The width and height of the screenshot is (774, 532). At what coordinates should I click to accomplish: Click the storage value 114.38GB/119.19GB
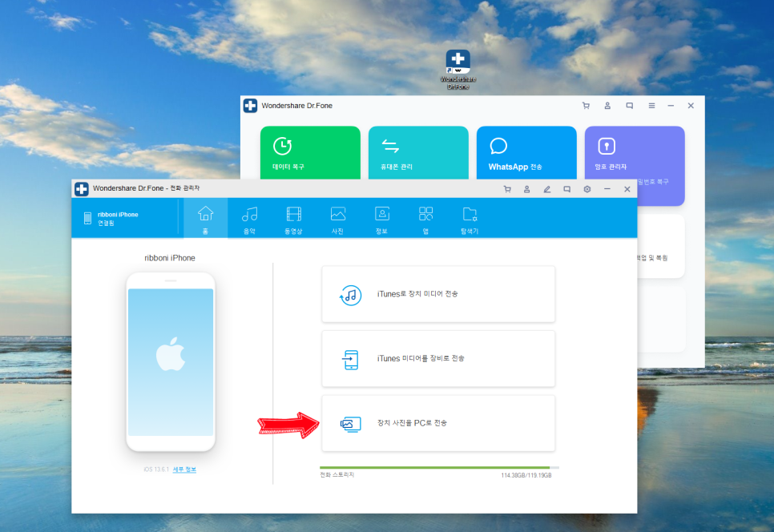pos(526,475)
